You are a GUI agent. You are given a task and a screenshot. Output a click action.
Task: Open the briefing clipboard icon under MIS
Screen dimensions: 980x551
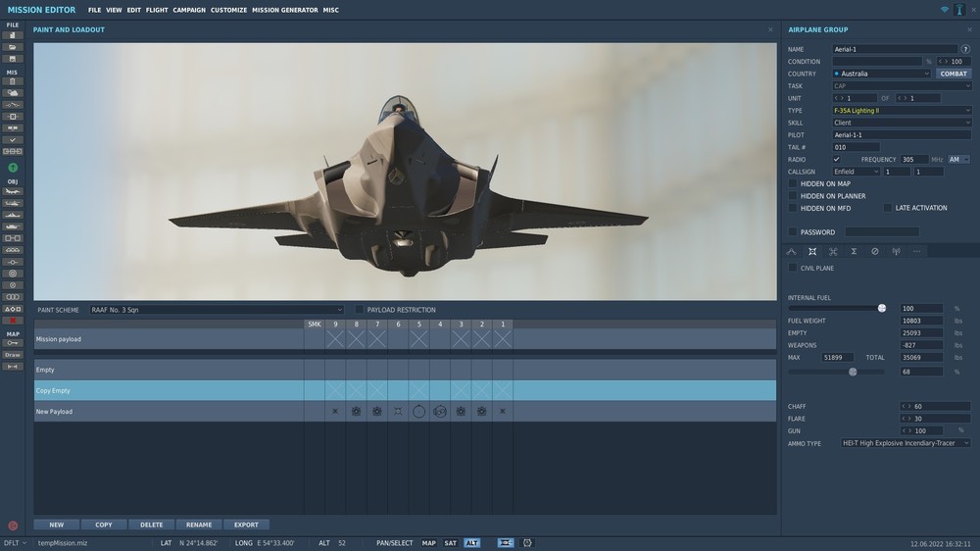[x=13, y=81]
